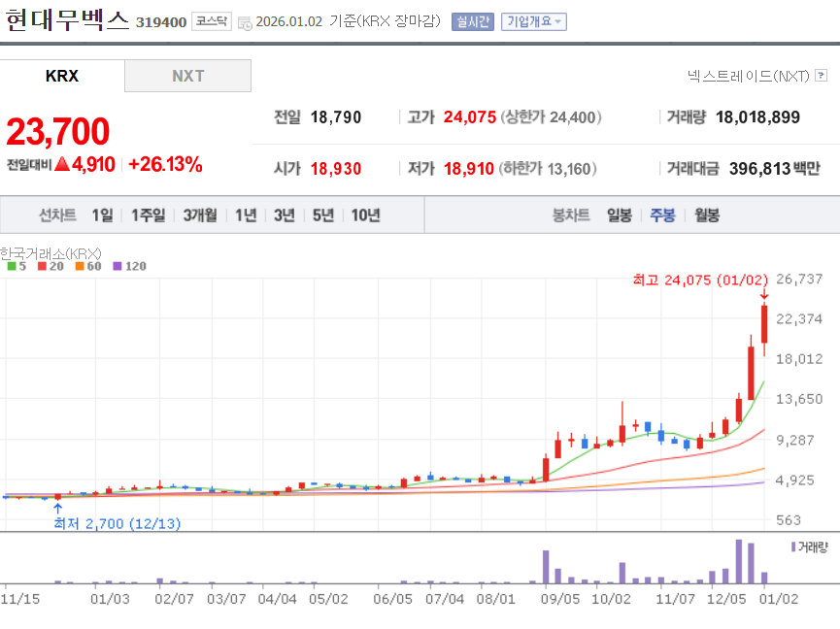Screen dimensions: 840x629
Task: Click the 최고 24,075 (01/02) chart marker
Action: 700,280
